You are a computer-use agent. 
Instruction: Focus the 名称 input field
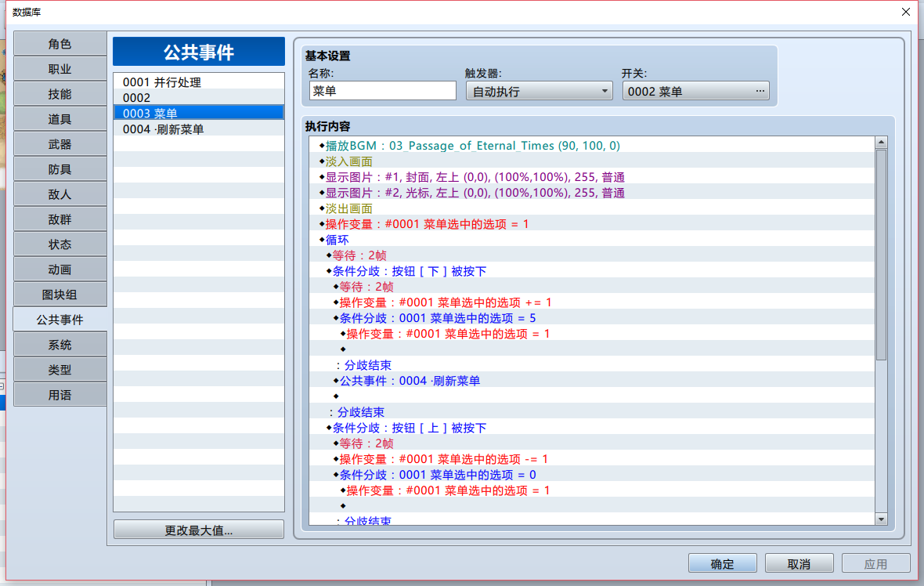pos(382,91)
